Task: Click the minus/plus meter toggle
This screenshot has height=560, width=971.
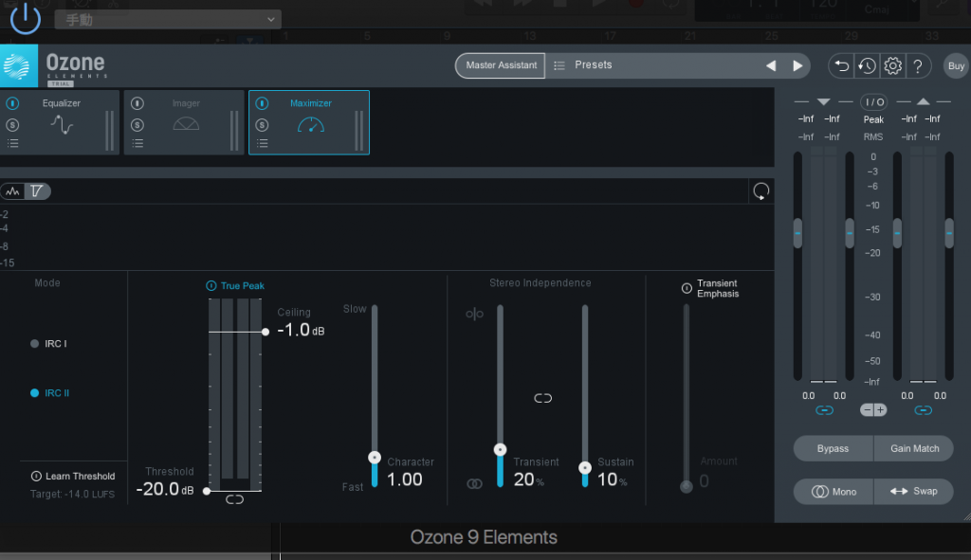Action: [x=873, y=409]
